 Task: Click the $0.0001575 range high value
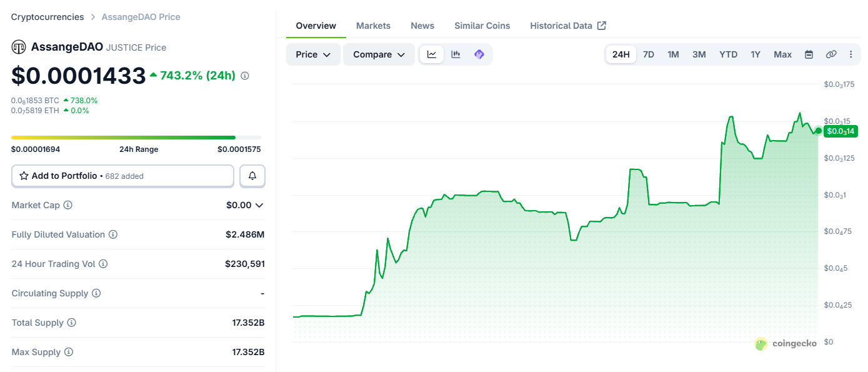click(239, 149)
